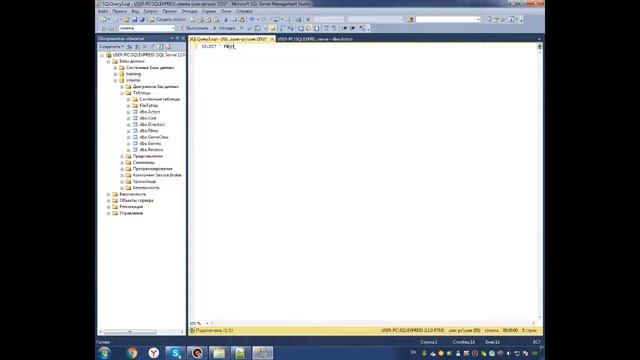Open the file explorer folder on the taskbar
This screenshot has height=360, width=640.
pos(219,353)
